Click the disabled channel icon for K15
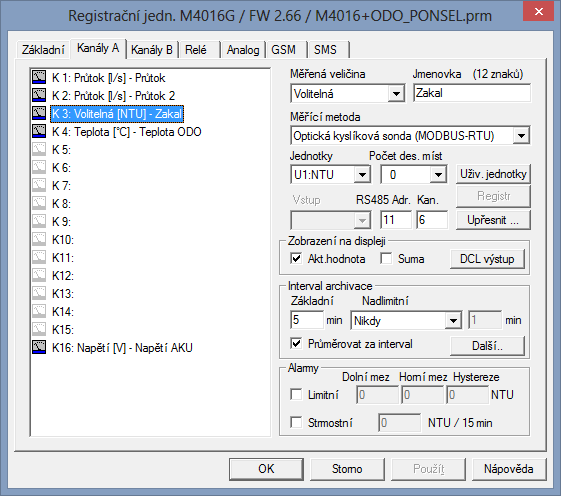The image size is (561, 496). click(39, 329)
